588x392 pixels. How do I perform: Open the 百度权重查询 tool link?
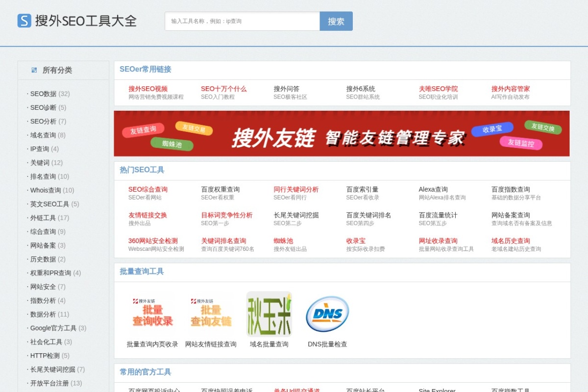point(220,189)
